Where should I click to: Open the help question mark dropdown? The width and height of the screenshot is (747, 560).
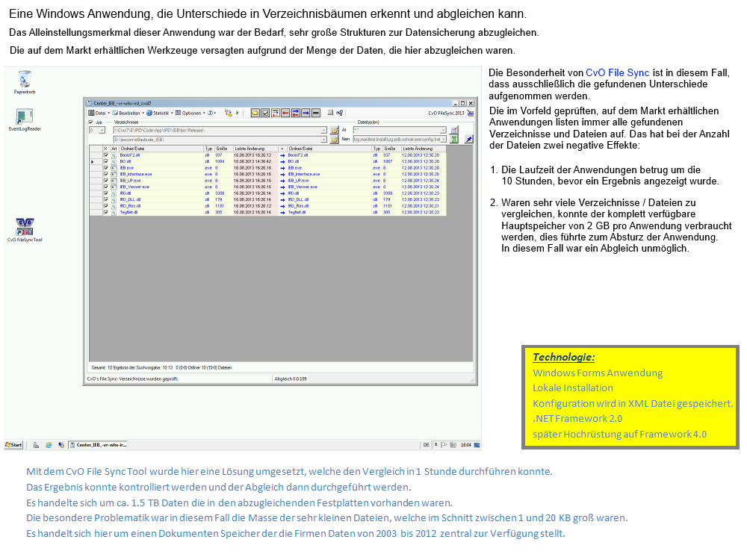[x=211, y=113]
